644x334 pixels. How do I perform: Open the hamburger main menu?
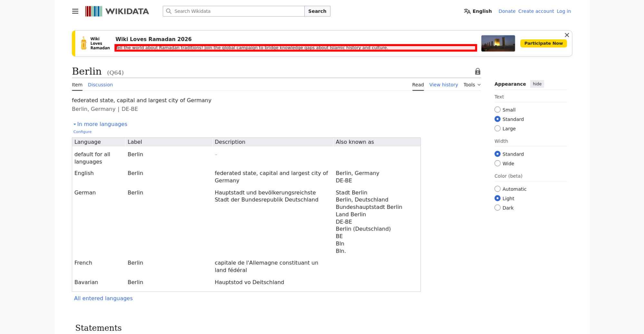coord(75,11)
